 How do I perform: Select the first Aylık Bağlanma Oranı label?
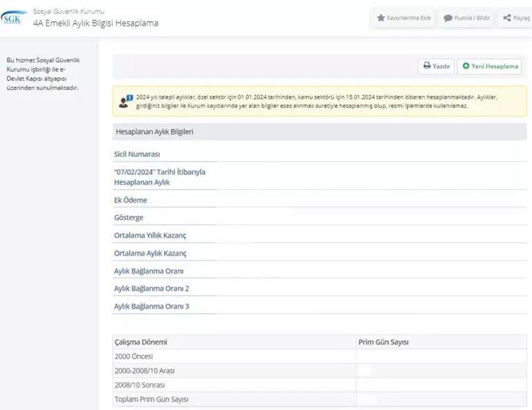(148, 271)
